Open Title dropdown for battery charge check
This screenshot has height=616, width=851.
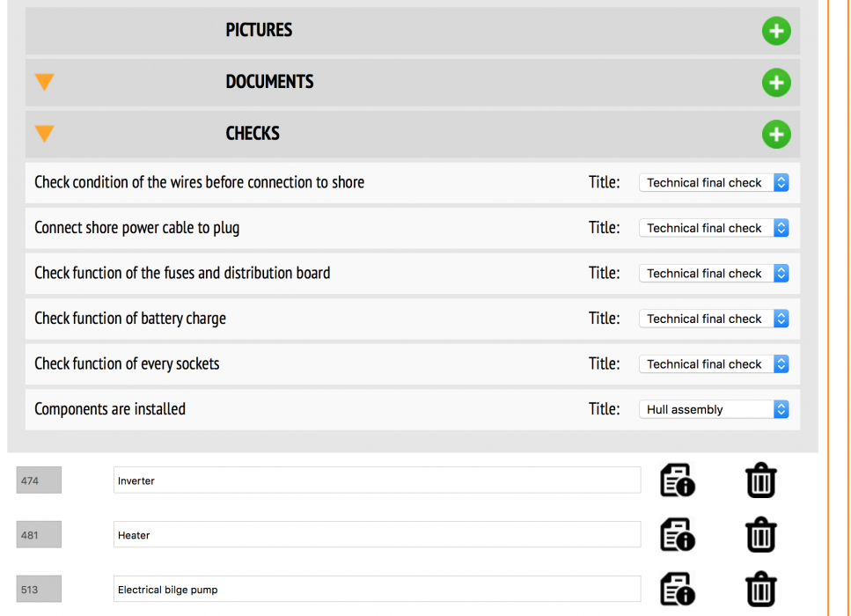tap(713, 319)
